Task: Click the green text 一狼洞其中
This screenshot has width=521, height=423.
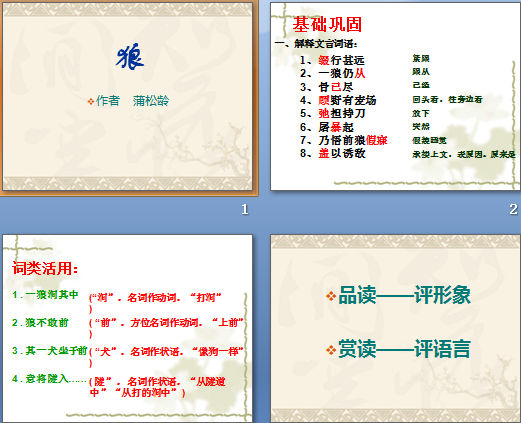Action: click(45, 295)
